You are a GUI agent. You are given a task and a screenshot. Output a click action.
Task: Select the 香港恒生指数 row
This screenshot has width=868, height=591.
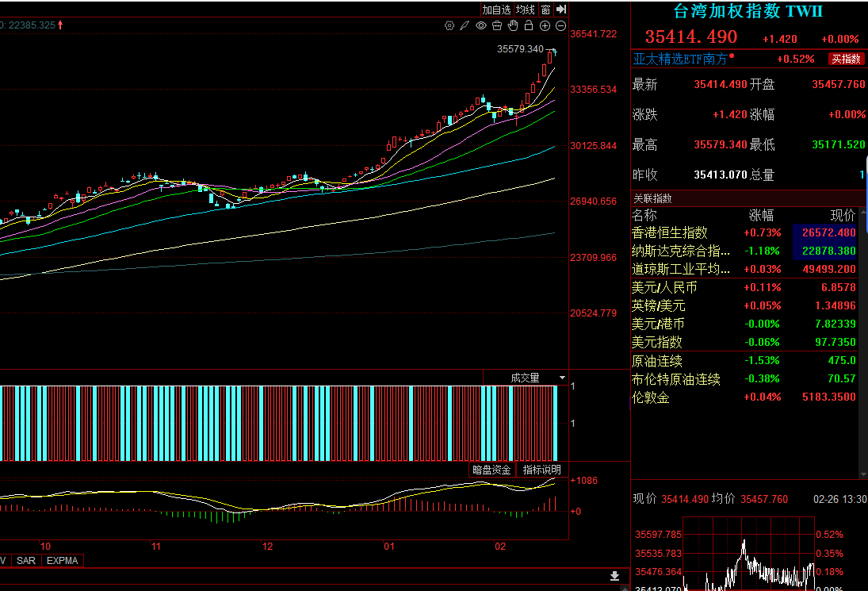[744, 232]
